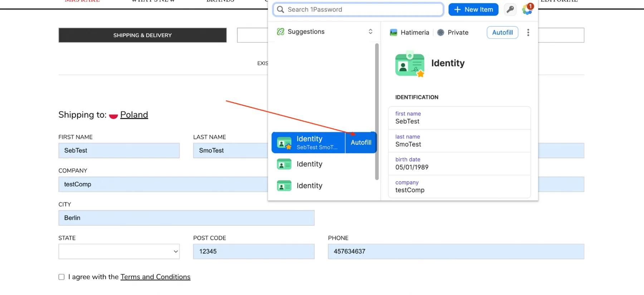Open the Terms and Conditions link
Image resolution: width=644 pixels, height=295 pixels.
155,277
